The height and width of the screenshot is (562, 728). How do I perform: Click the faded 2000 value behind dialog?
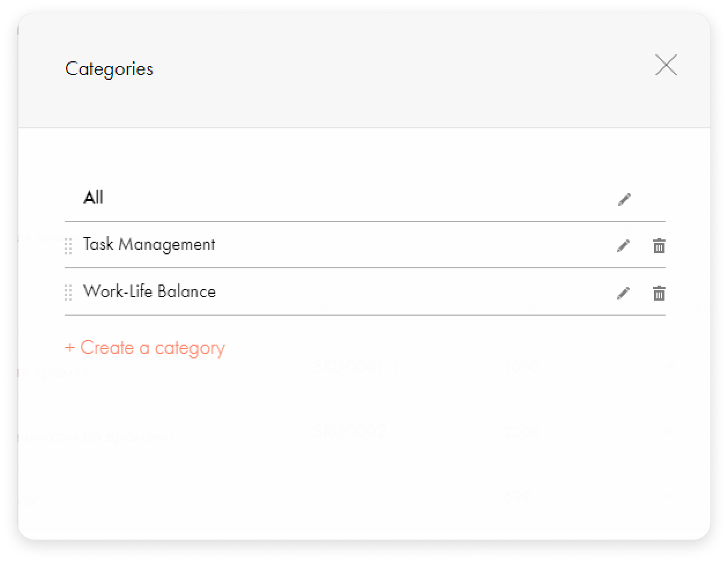(522, 431)
